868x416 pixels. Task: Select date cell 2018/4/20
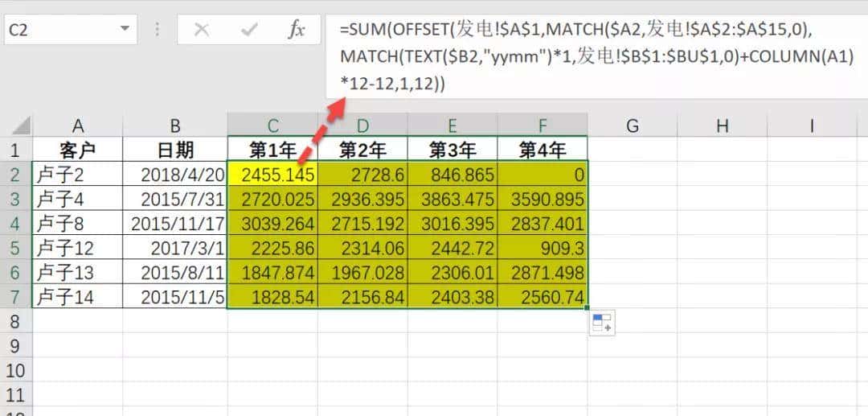[175, 175]
